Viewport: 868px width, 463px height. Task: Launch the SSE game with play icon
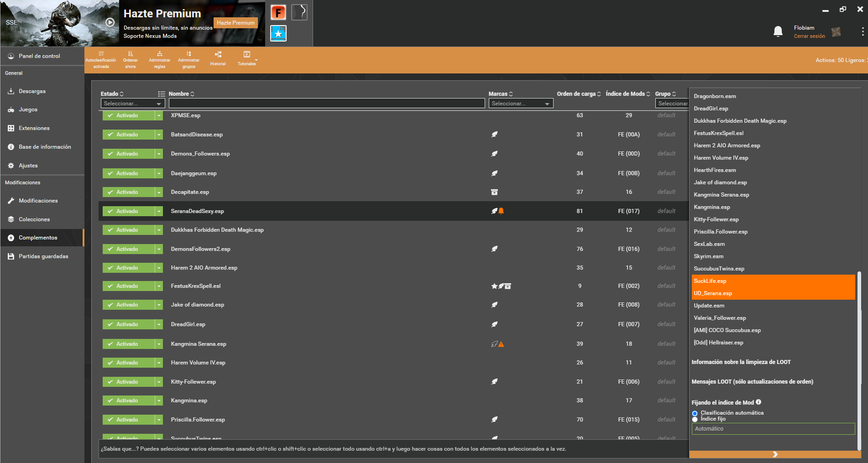click(110, 22)
